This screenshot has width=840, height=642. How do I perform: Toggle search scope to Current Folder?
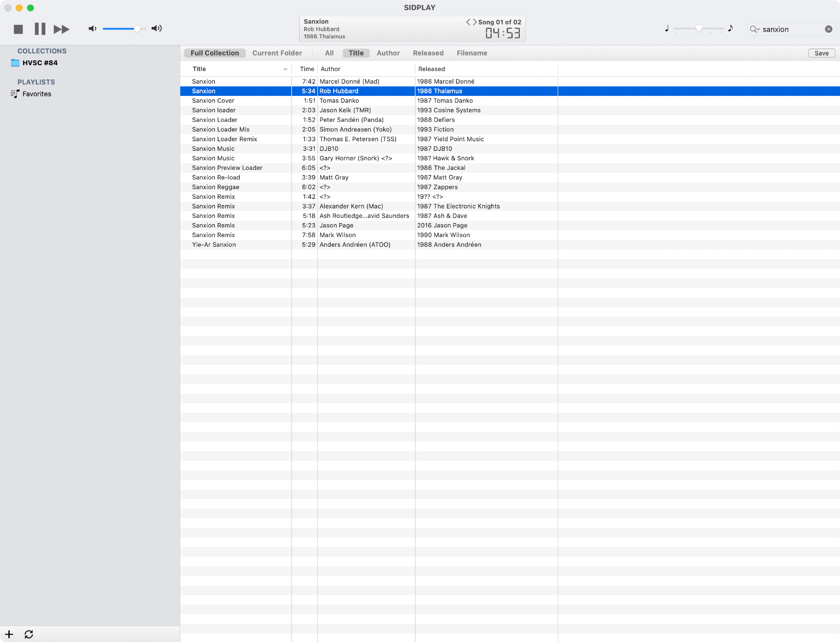click(x=277, y=53)
